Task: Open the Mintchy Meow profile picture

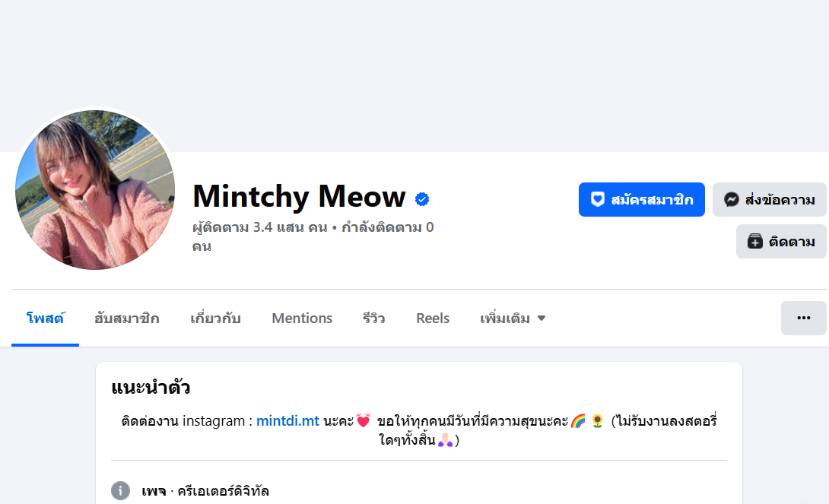Action: [95, 189]
